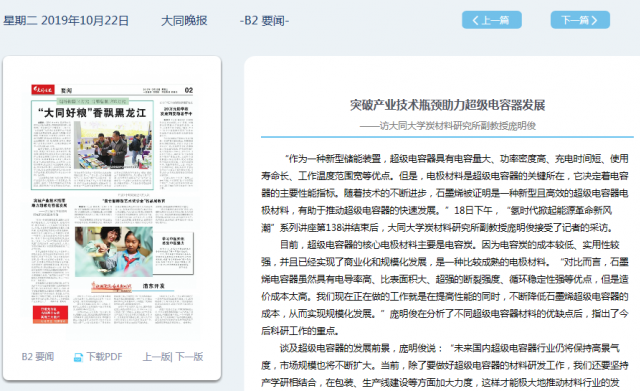Click the subtitle 访大同大学炭材料研究所副教授庞明俊
The width and height of the screenshot is (640, 391).
click(x=448, y=126)
